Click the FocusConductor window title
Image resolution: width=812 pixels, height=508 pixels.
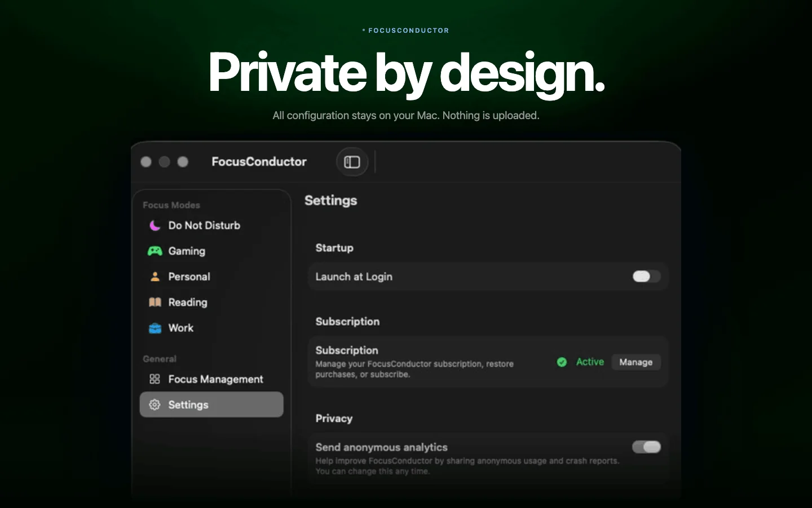(x=259, y=161)
